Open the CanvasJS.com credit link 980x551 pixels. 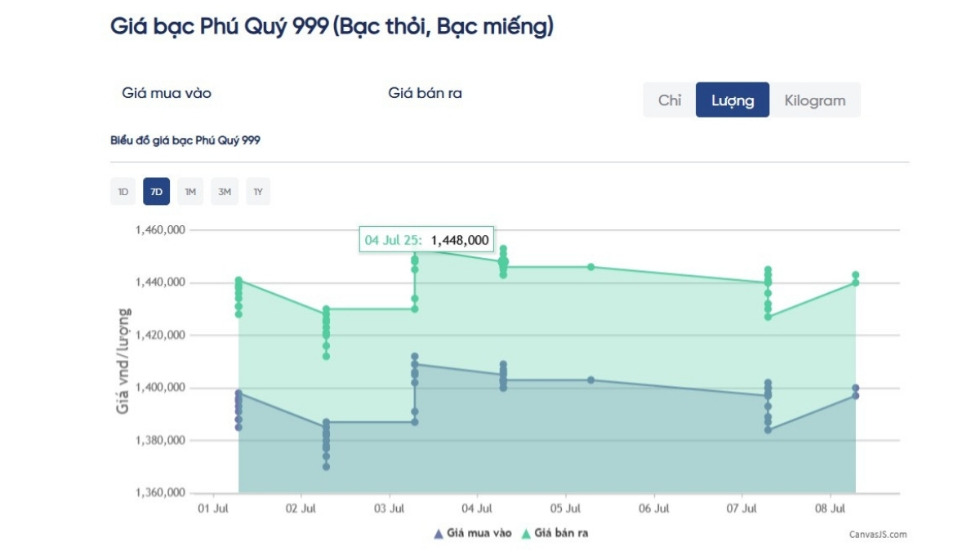click(x=878, y=535)
